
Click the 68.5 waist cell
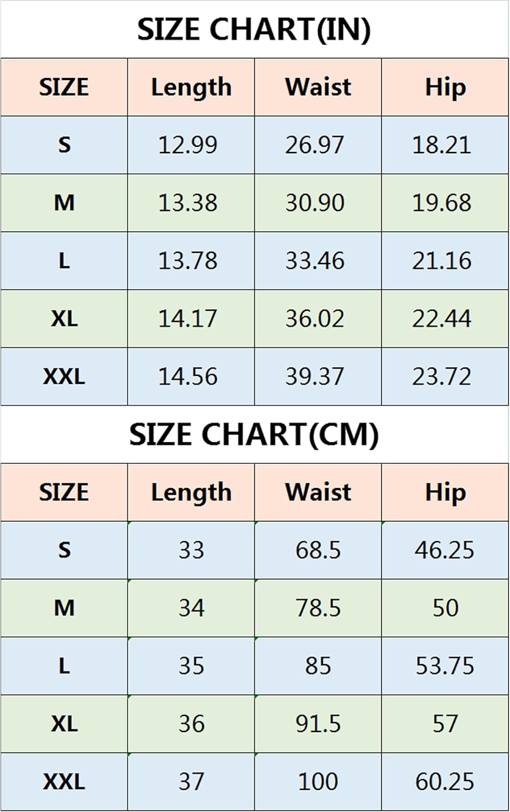(318, 550)
